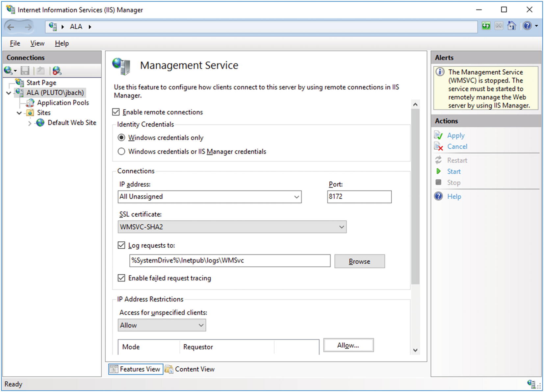Viewport: 544px width, 392px height.
Task: Click Create New Connection globe icon
Action: click(8, 70)
